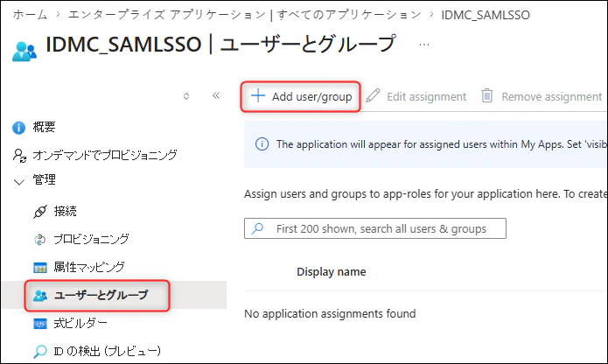Click Remove assignment in the toolbar

tap(542, 96)
